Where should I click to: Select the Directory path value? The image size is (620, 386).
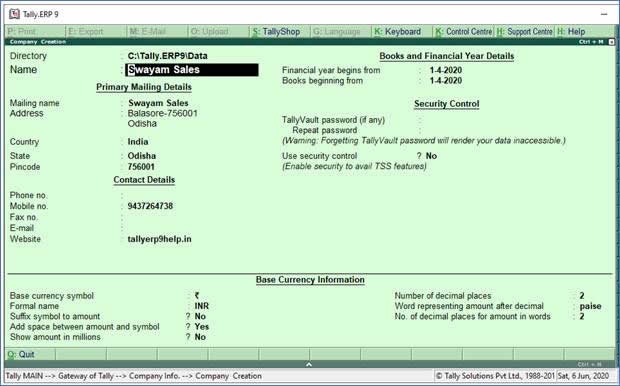pos(168,56)
